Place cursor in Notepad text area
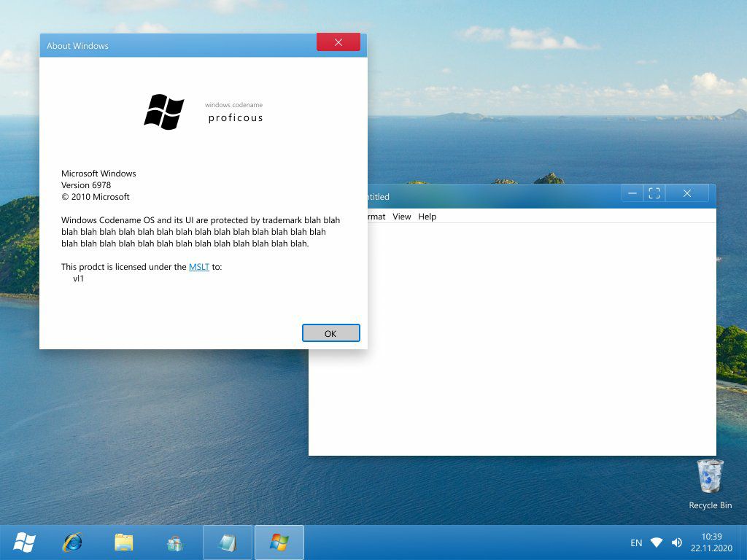The height and width of the screenshot is (560, 747). tap(542, 338)
